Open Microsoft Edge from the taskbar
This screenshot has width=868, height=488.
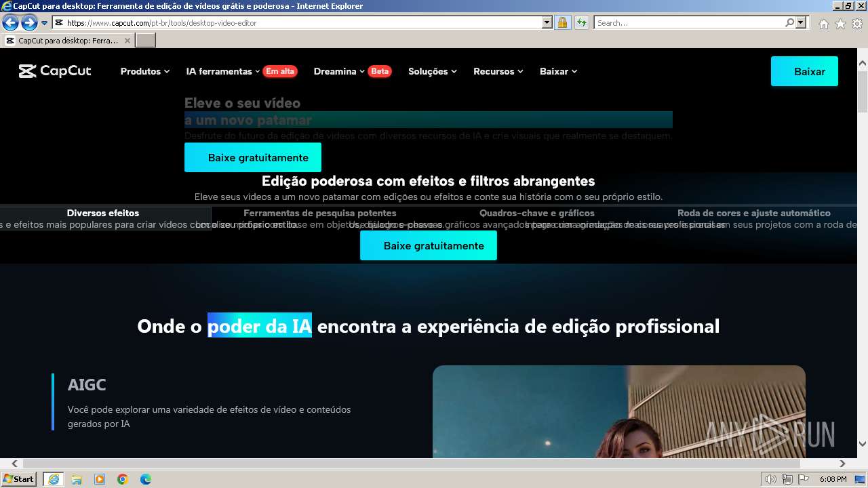coord(146,479)
